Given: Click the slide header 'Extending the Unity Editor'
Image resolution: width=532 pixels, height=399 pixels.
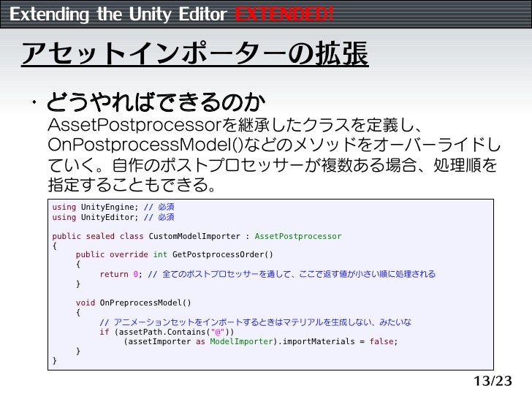Looking at the screenshot, I should (x=118, y=15).
